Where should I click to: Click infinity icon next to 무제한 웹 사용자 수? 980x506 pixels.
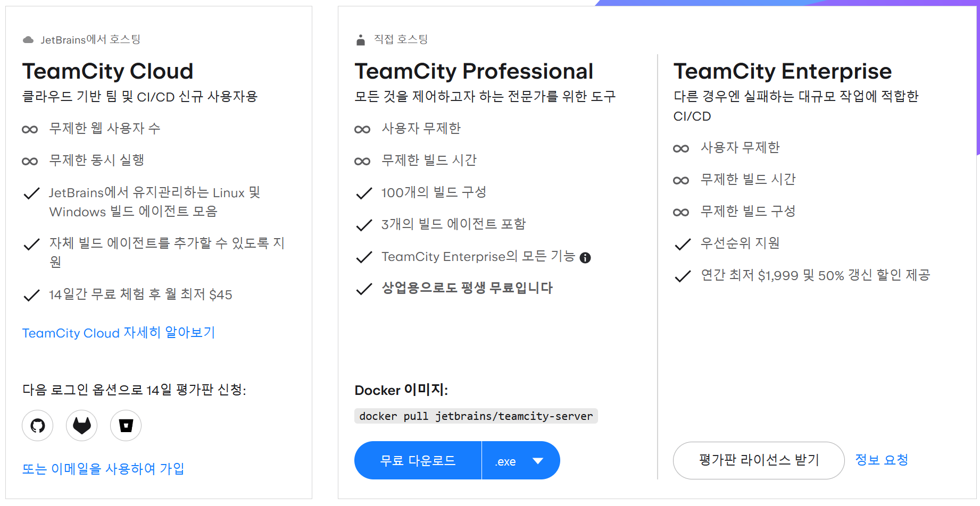click(x=30, y=129)
